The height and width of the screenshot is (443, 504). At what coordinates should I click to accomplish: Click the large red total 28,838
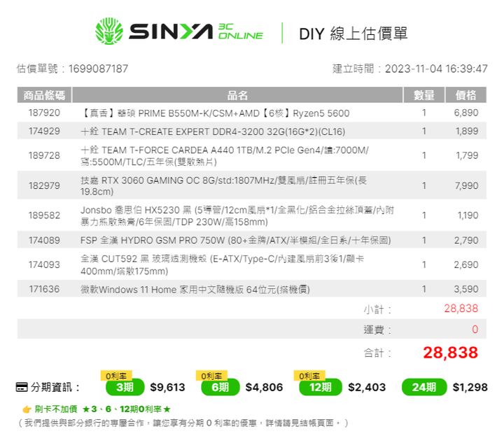coord(451,353)
